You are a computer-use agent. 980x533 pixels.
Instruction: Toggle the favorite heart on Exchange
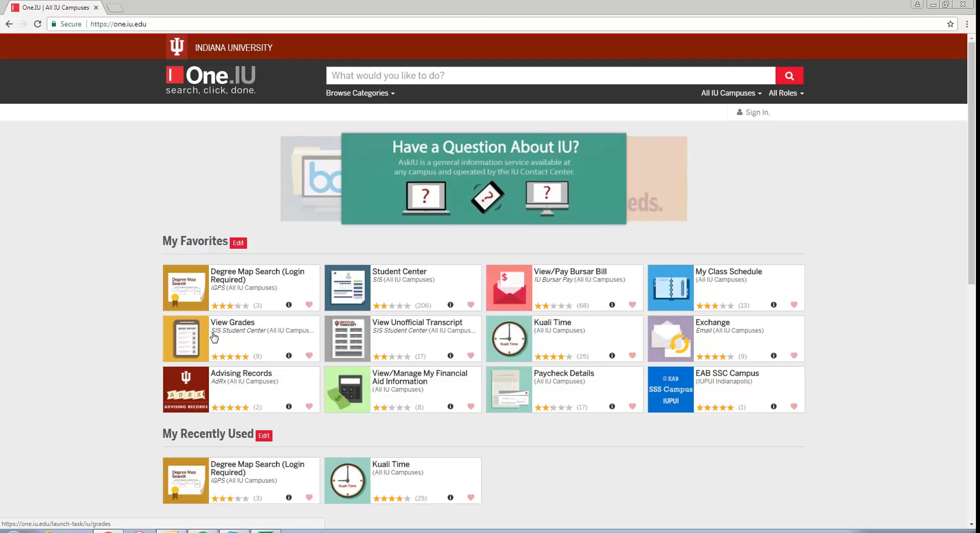click(x=794, y=356)
